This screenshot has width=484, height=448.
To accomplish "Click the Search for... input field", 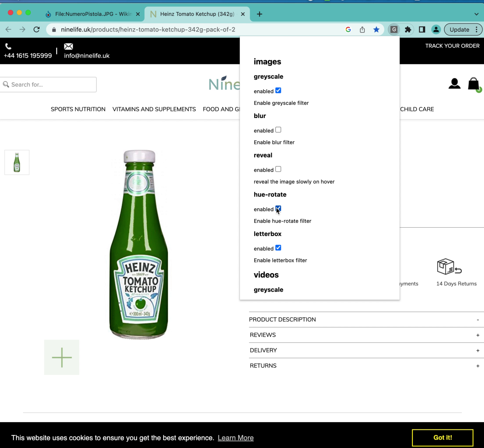I will pos(48,84).
